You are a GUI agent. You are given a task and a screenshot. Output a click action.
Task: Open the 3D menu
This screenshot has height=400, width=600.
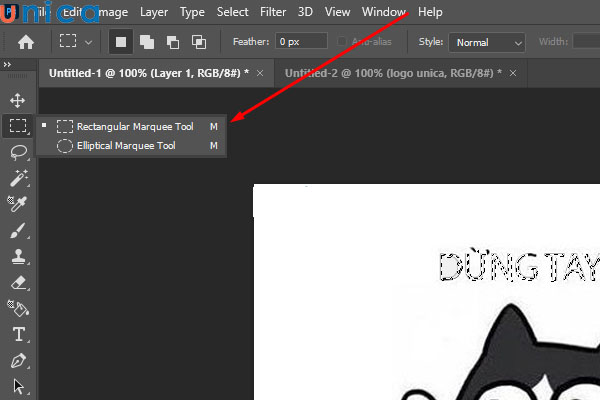305,12
